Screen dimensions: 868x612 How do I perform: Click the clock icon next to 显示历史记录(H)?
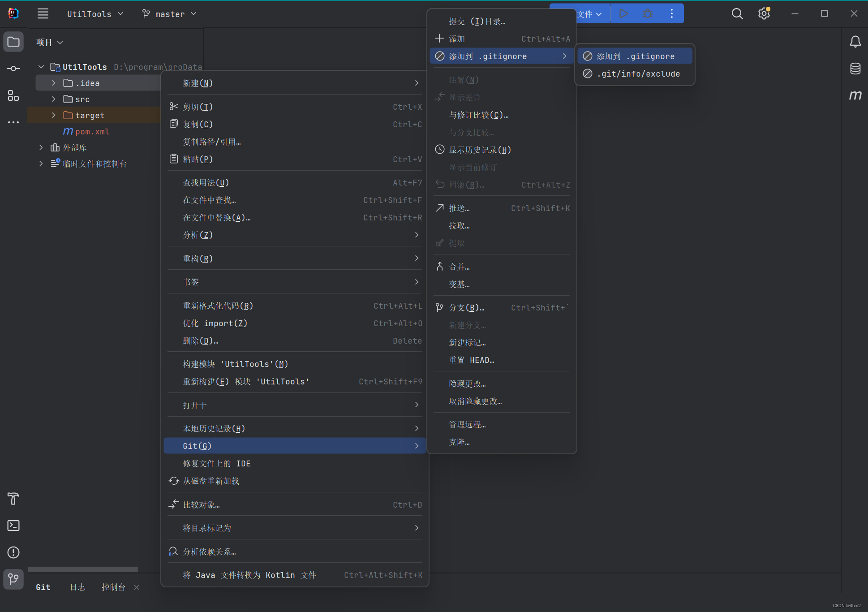[x=440, y=150]
